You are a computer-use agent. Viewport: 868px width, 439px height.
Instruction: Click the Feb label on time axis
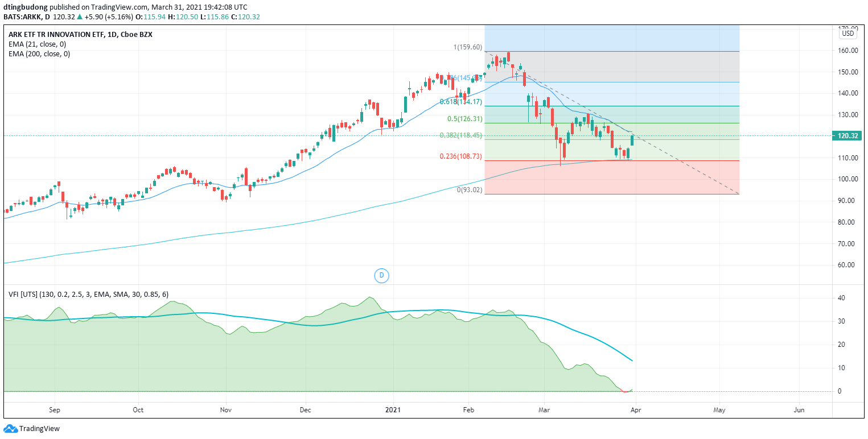(469, 409)
